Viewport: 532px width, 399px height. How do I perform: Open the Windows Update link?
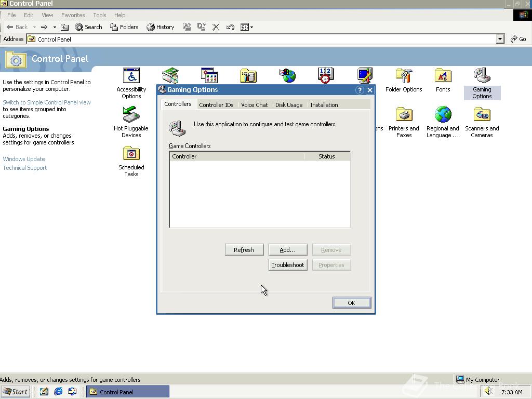24,159
